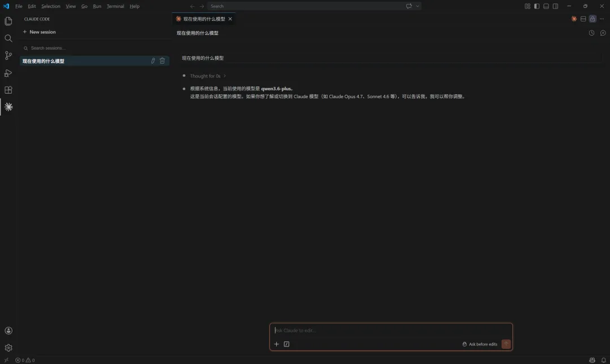Show errors and warnings in status bar
This screenshot has width=610, height=364.
(25, 360)
